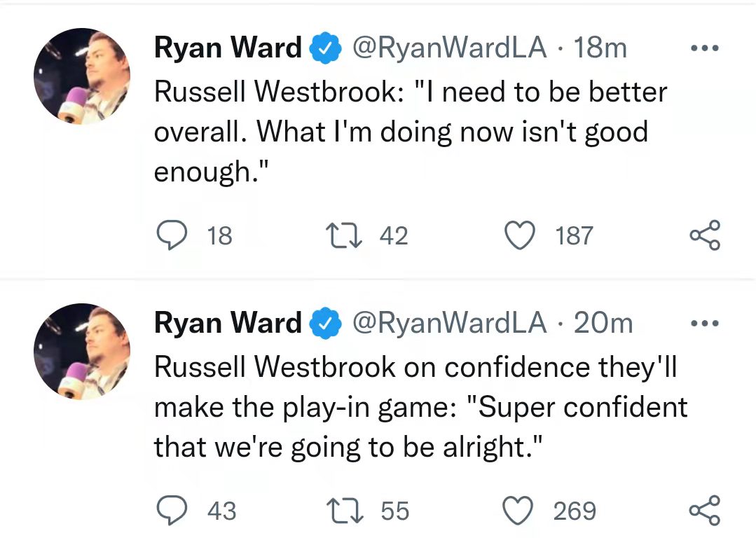
Task: Open reply on the 18m tweet
Action: click(x=172, y=235)
